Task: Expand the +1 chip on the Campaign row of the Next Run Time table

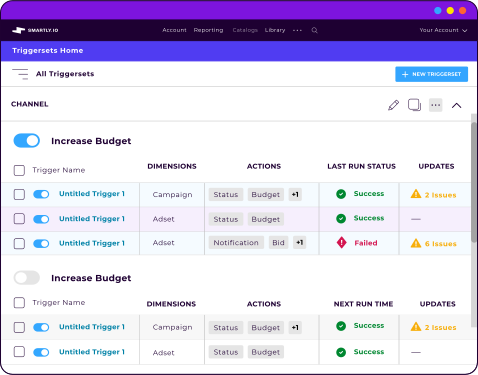Action: 295,327
